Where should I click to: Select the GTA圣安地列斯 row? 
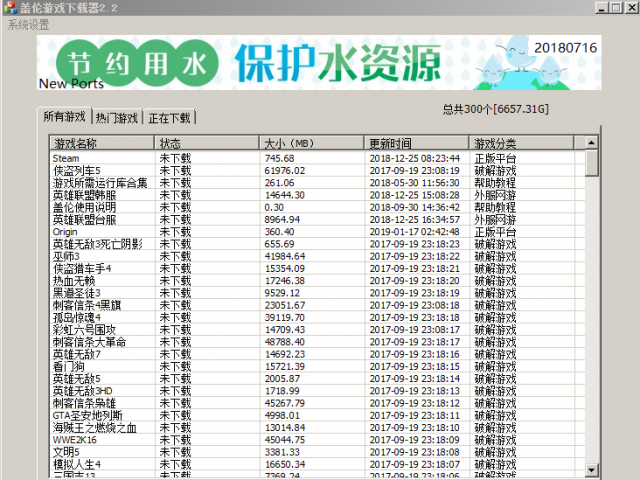[x=316, y=416]
